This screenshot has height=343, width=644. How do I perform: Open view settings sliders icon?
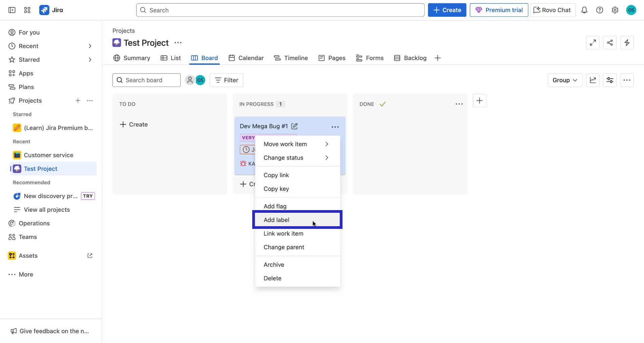(x=610, y=80)
